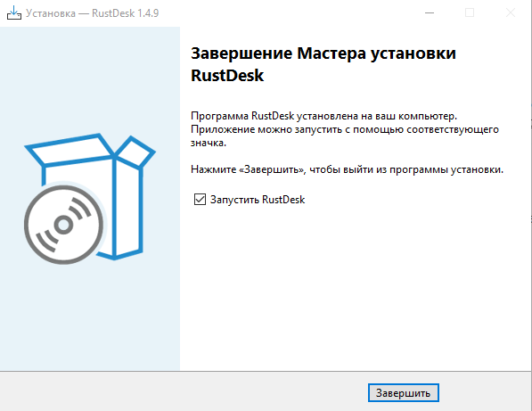Screen dimensions: 532x411
Task: Click the raised right flap of the box
Action: coord(135,152)
